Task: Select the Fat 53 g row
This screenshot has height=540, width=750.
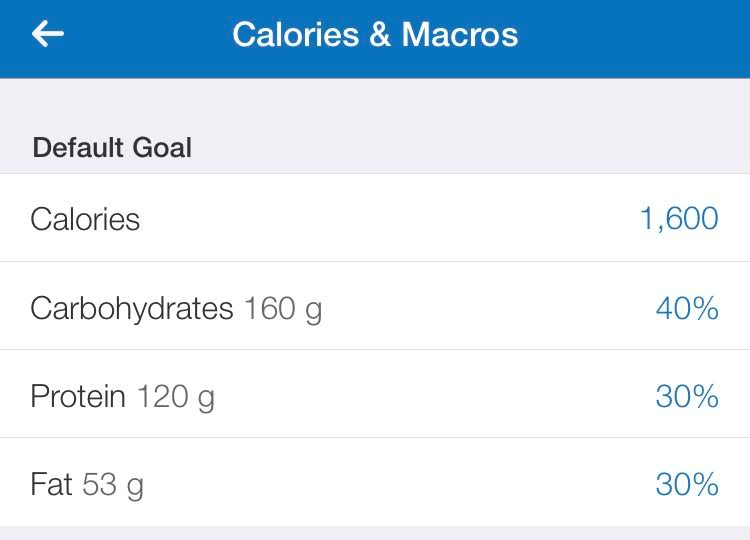Action: [375, 482]
